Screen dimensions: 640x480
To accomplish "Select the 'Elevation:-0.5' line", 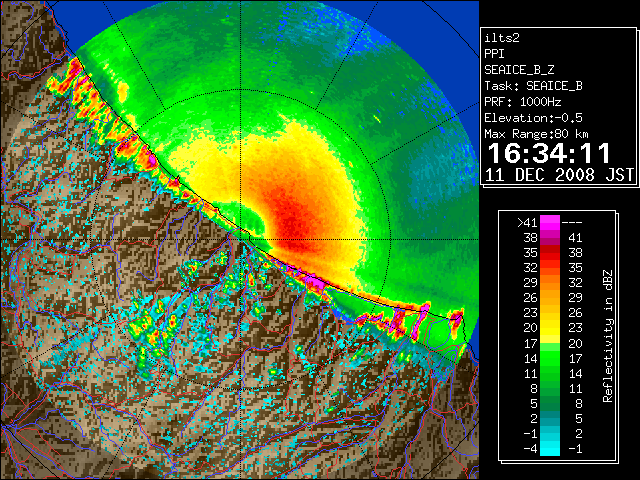I will tap(533, 118).
